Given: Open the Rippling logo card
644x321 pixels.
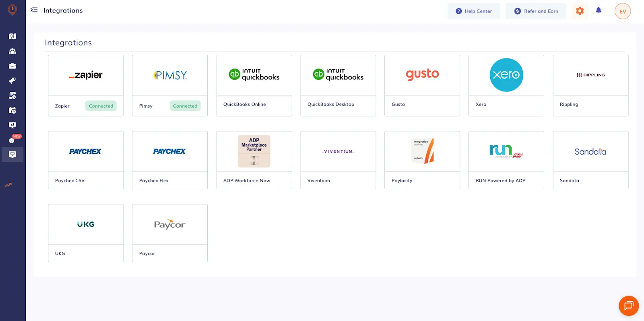Looking at the screenshot, I should (590, 75).
